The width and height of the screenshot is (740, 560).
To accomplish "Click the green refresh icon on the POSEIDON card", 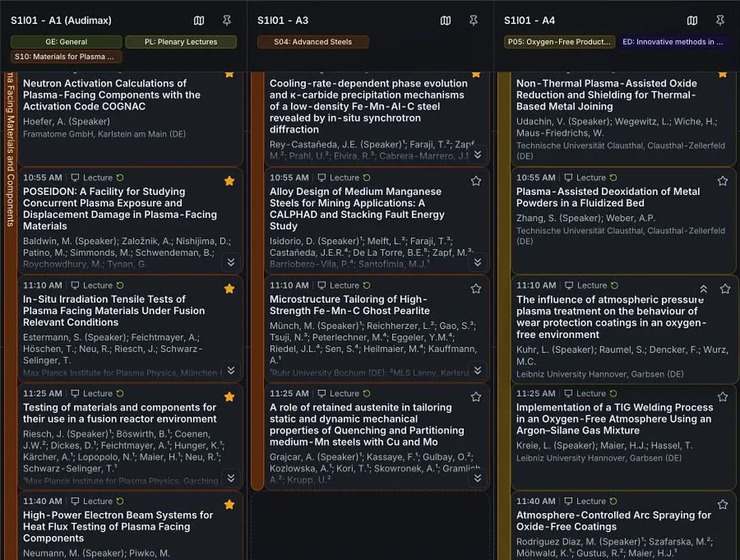I will [x=120, y=178].
